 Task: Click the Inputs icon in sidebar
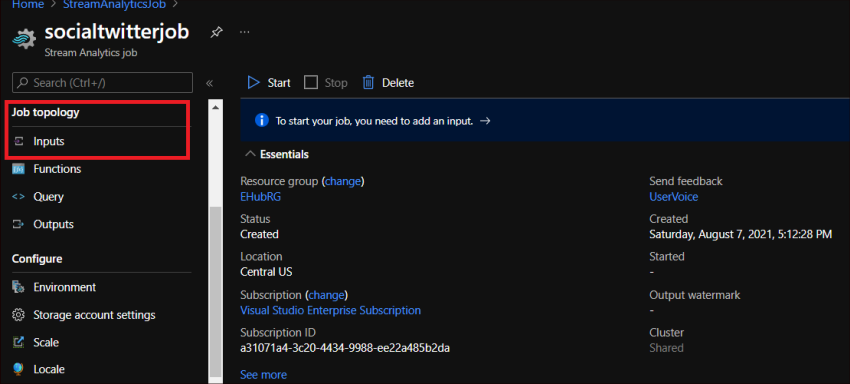tap(18, 142)
